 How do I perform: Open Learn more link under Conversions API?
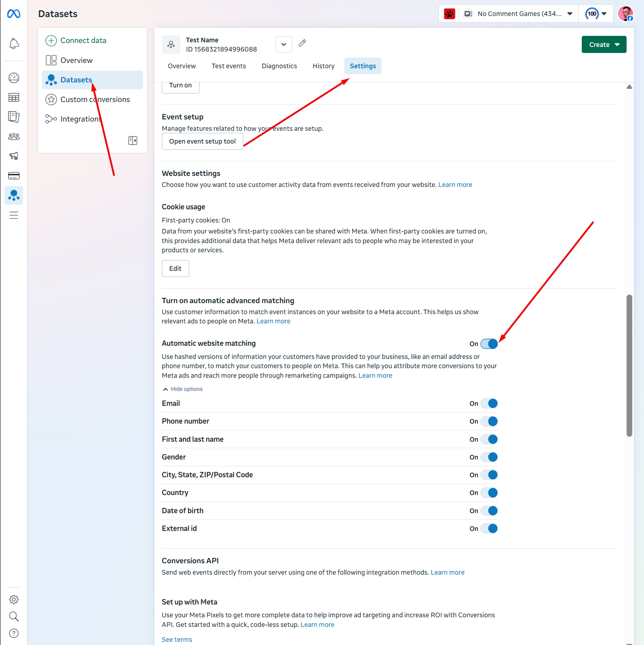[x=447, y=573]
